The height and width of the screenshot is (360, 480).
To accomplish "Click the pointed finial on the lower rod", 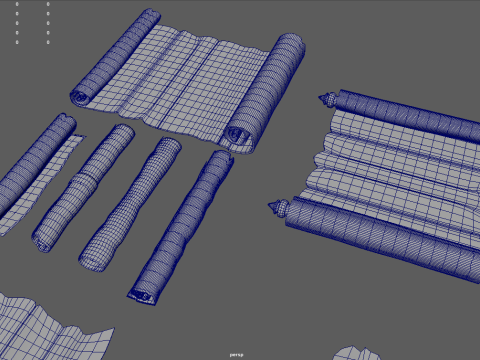I will pos(278,208).
